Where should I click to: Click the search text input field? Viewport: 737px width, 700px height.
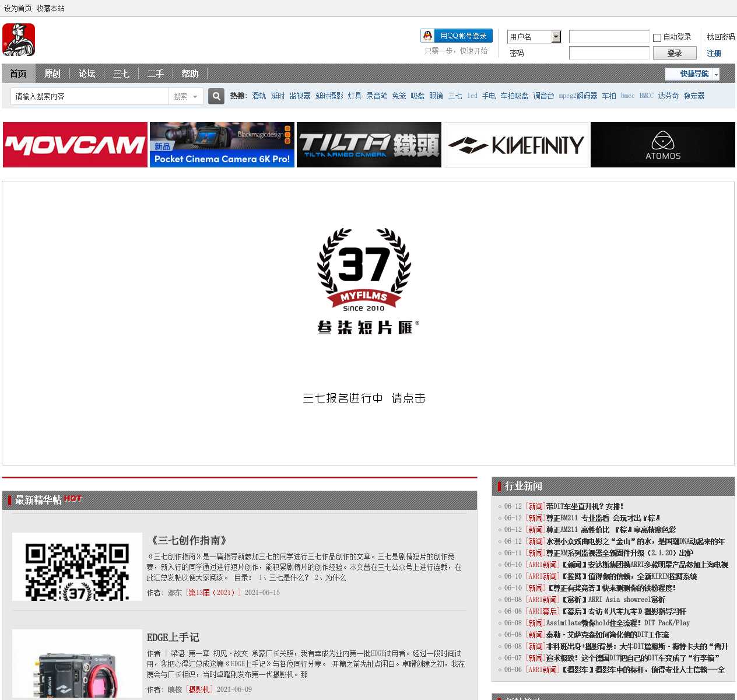[89, 96]
